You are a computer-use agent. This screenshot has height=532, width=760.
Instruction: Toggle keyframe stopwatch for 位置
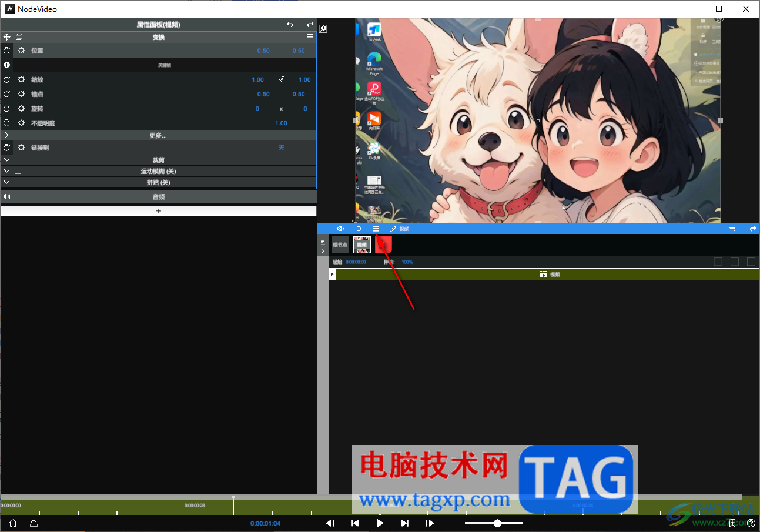[x=7, y=51]
